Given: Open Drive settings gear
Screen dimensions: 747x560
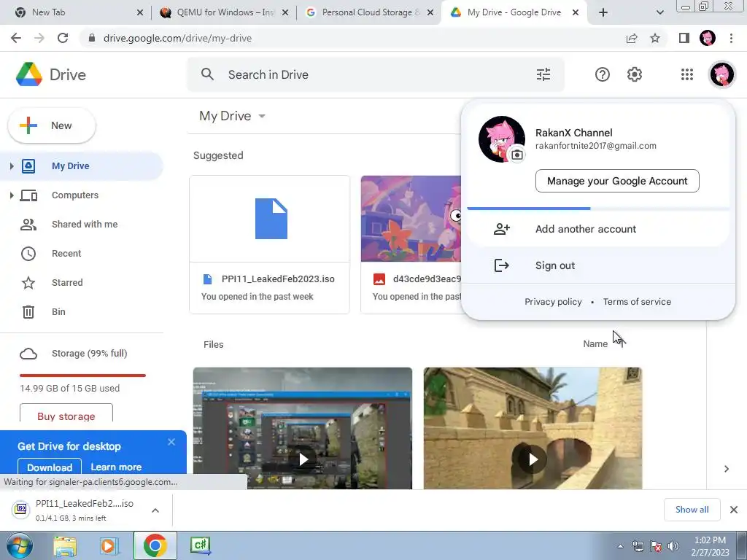Looking at the screenshot, I should click(x=634, y=74).
